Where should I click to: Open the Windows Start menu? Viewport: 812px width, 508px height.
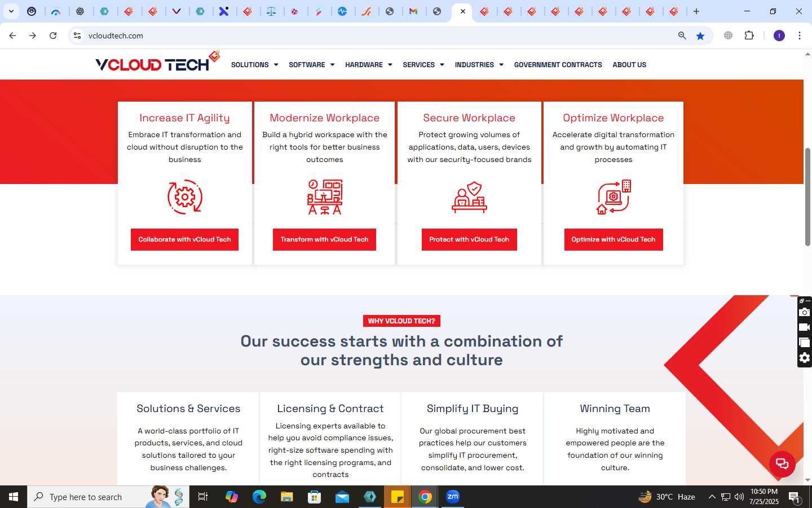point(14,497)
